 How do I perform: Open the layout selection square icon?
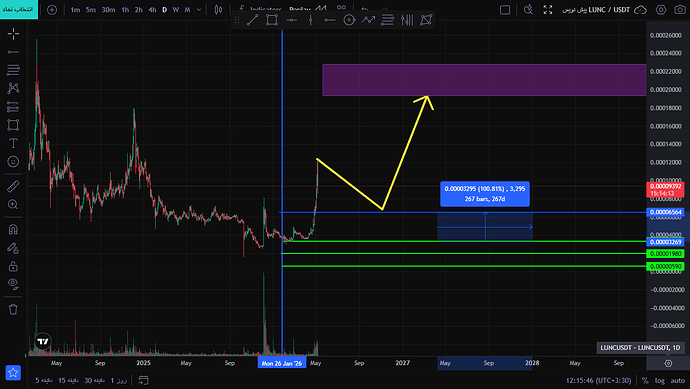coord(505,10)
